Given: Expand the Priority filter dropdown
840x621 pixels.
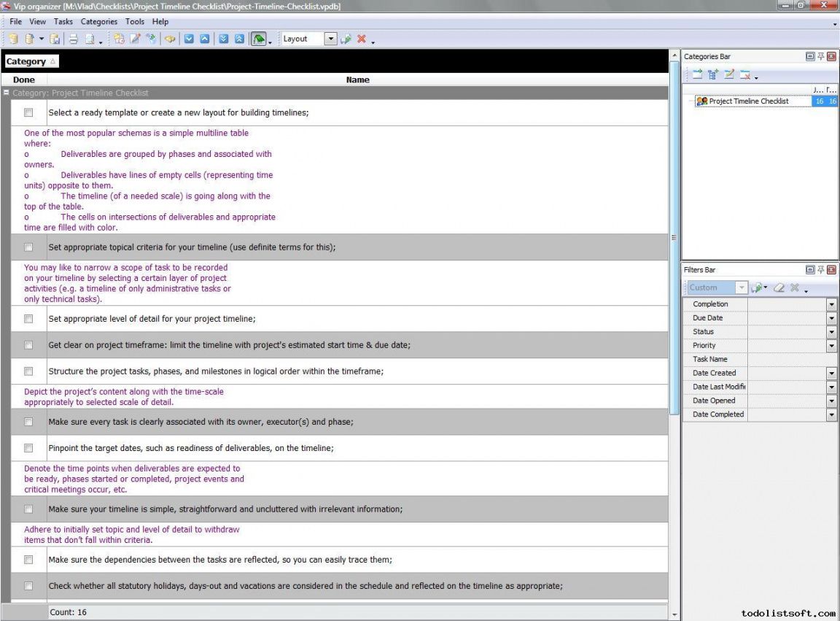Looking at the screenshot, I should [x=831, y=346].
